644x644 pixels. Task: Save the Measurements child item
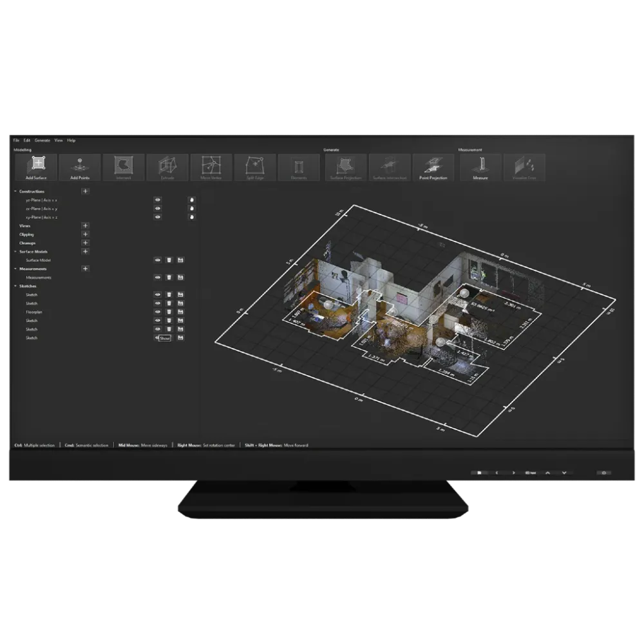(180, 277)
